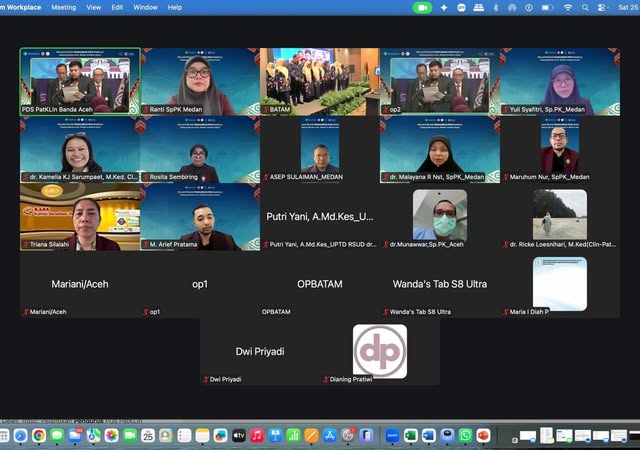Click the large 'op1' name text

pyautogui.click(x=200, y=284)
